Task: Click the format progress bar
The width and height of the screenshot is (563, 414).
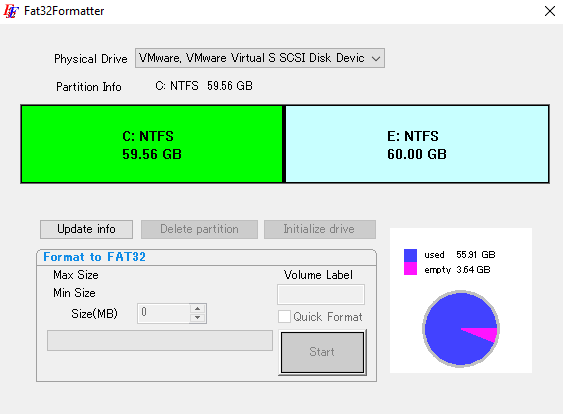Action: [x=160, y=340]
